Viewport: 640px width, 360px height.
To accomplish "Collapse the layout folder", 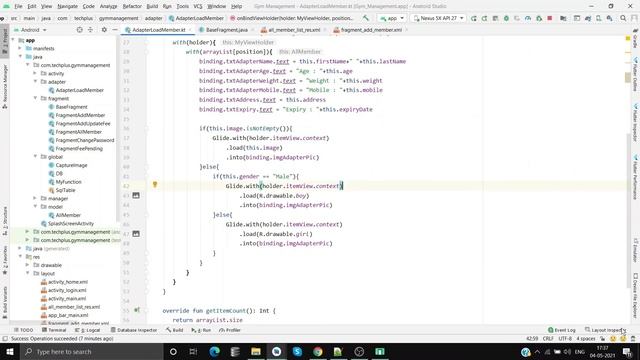I will coord(28,273).
